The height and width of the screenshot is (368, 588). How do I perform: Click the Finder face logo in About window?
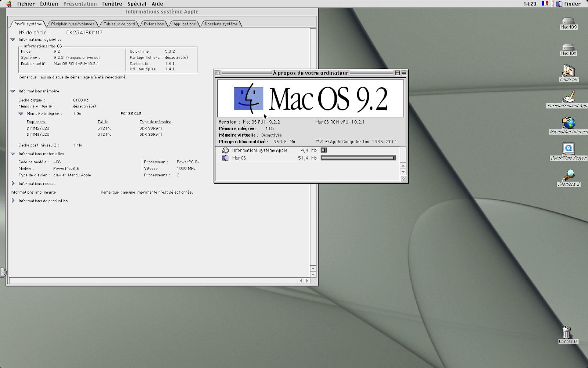point(249,98)
